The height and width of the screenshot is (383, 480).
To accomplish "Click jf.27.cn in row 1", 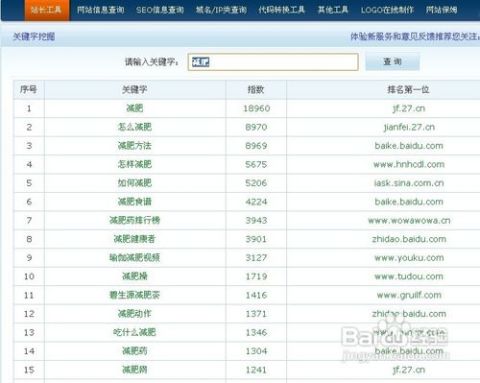I will [x=409, y=108].
